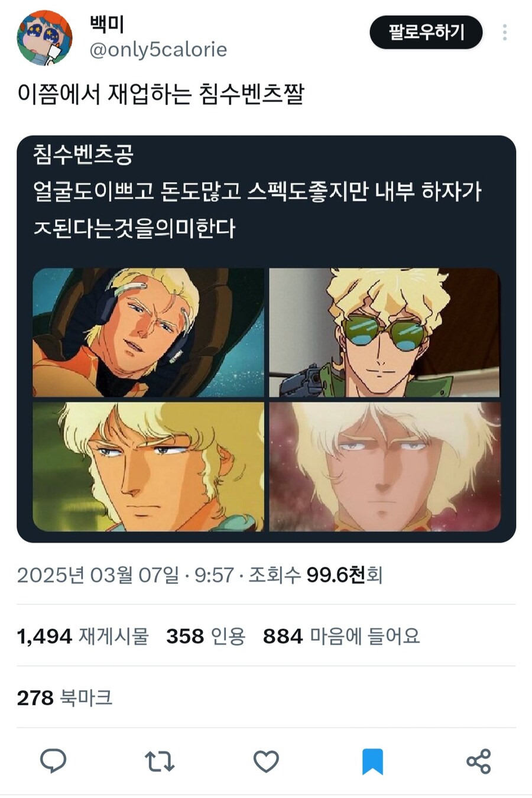Open the 278 북마크 bookmarks count
The height and width of the screenshot is (798, 532).
tap(64, 698)
